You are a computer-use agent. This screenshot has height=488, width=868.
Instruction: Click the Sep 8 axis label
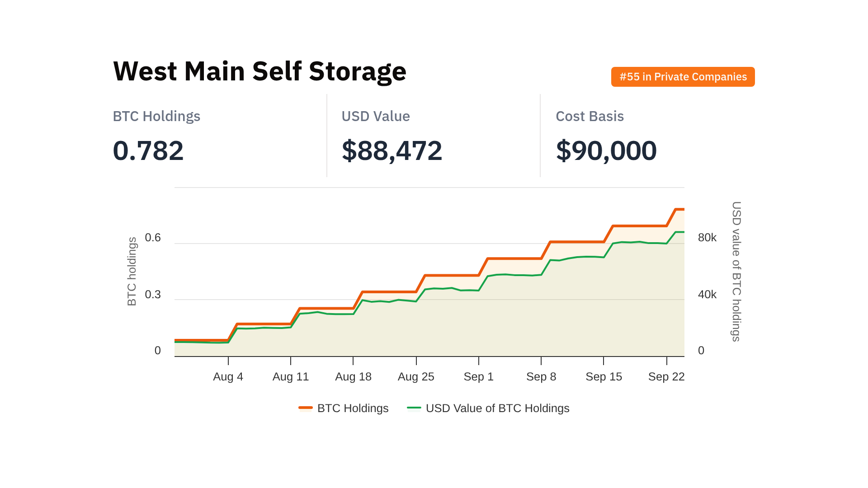pos(541,376)
